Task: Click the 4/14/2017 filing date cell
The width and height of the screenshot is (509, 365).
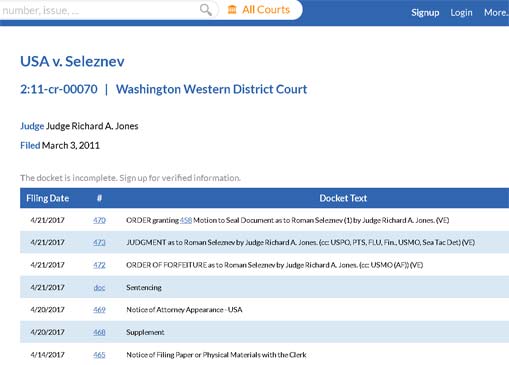Action: point(47,355)
